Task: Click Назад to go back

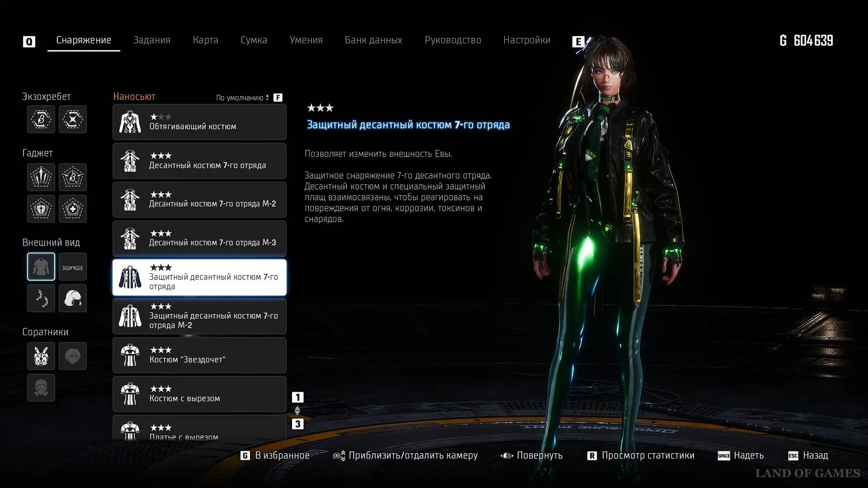Action: tap(815, 455)
